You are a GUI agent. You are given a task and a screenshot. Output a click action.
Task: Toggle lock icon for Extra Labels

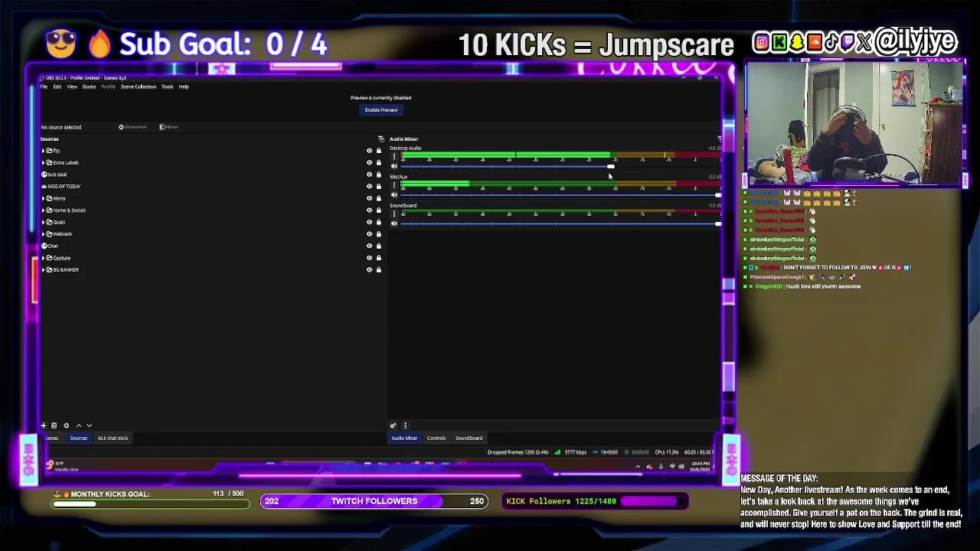pos(378,162)
